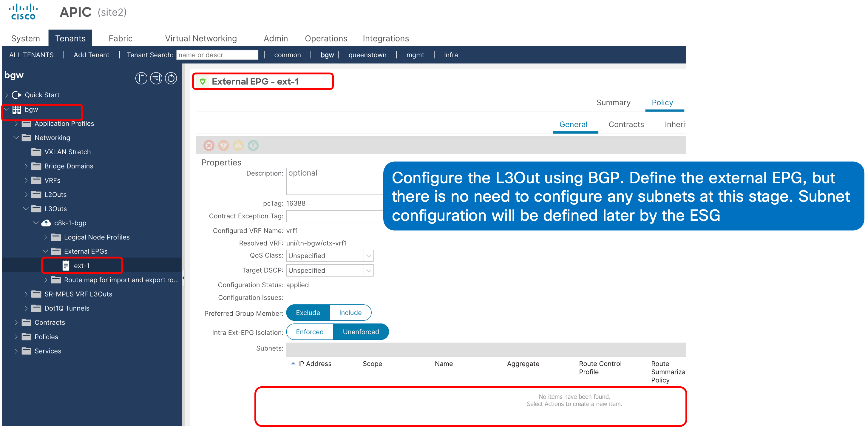Click the VXLAN Stretch folder icon
This screenshot has width=868, height=429.
(x=36, y=152)
